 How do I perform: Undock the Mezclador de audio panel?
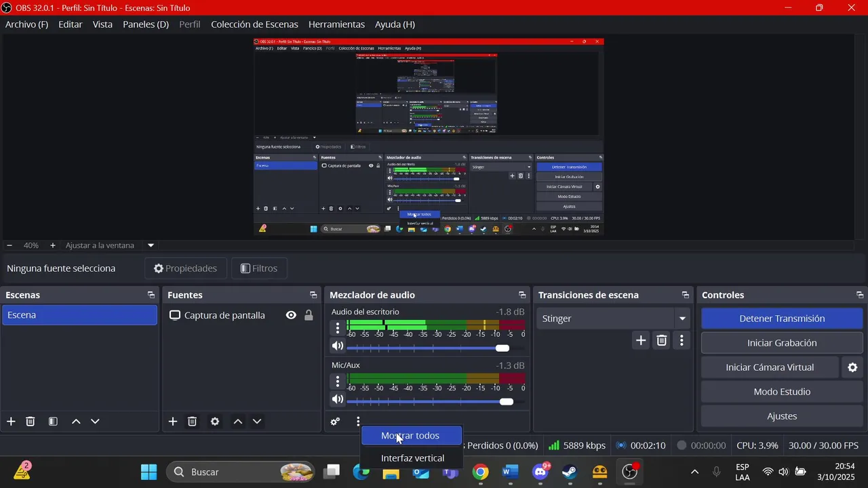[x=522, y=295]
